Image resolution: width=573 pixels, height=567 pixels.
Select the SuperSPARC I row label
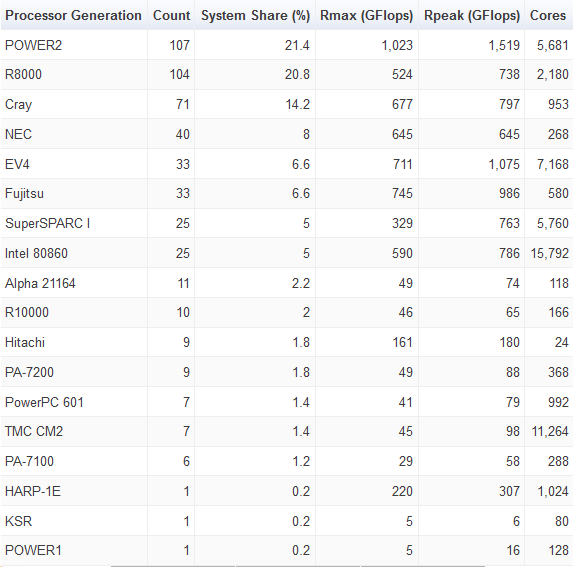(48, 224)
